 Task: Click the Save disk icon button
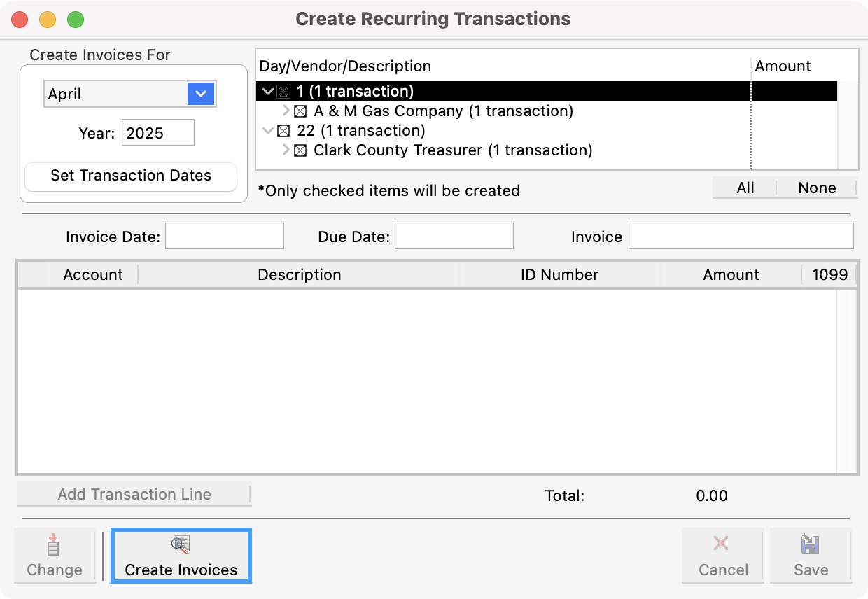tap(811, 556)
